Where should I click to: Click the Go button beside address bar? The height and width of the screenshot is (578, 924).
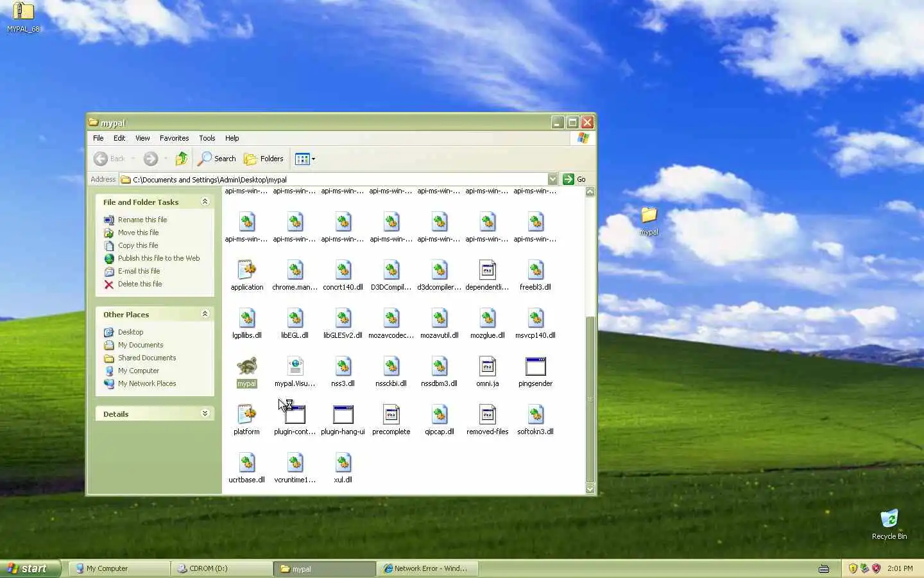(574, 179)
